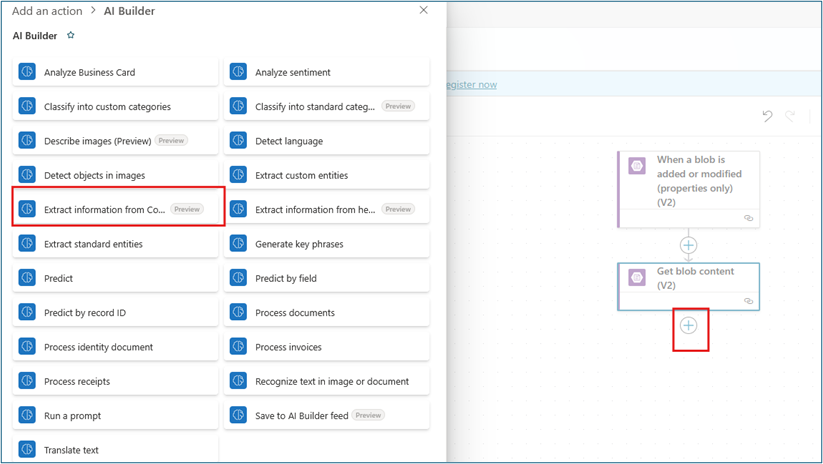
Task: Click the Extract standard entities icon
Action: click(27, 244)
